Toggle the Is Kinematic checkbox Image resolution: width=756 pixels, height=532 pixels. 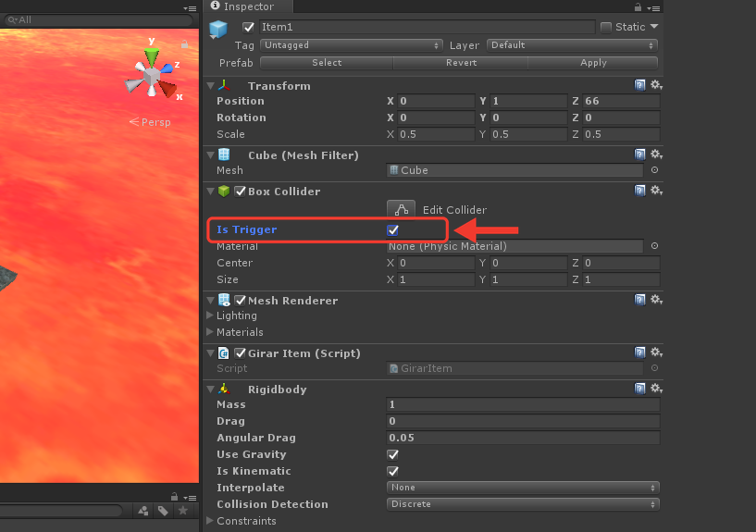point(393,471)
